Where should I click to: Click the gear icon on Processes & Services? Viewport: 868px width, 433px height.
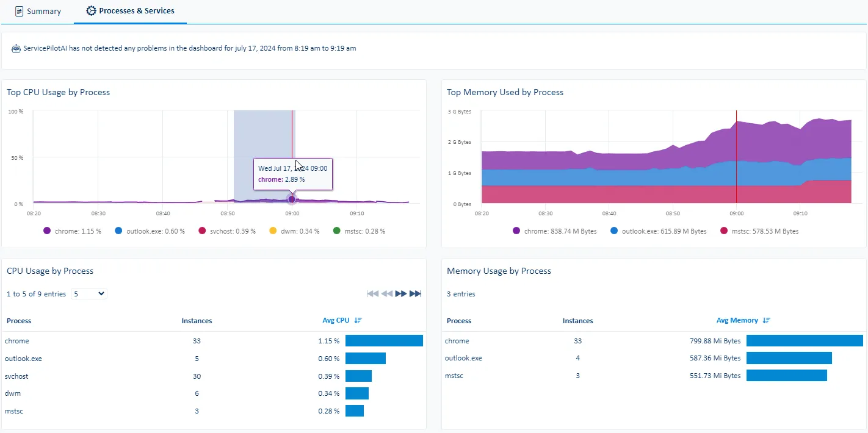click(x=91, y=11)
